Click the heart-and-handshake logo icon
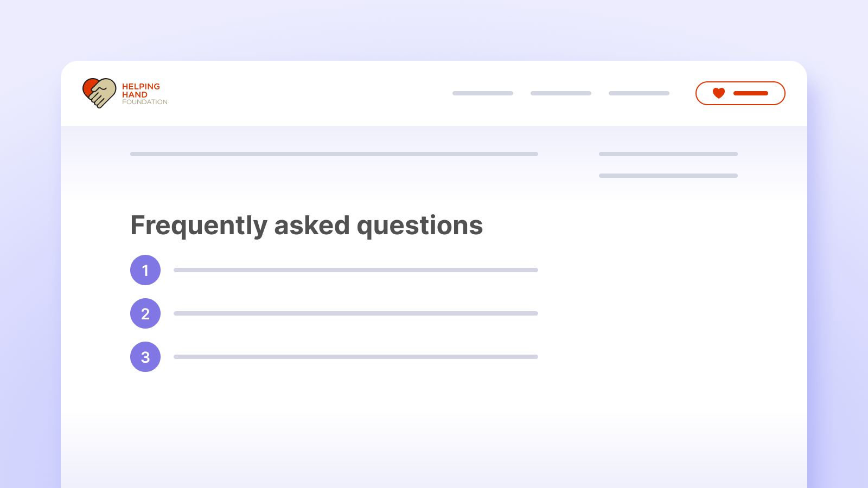The image size is (868, 488). coord(99,93)
